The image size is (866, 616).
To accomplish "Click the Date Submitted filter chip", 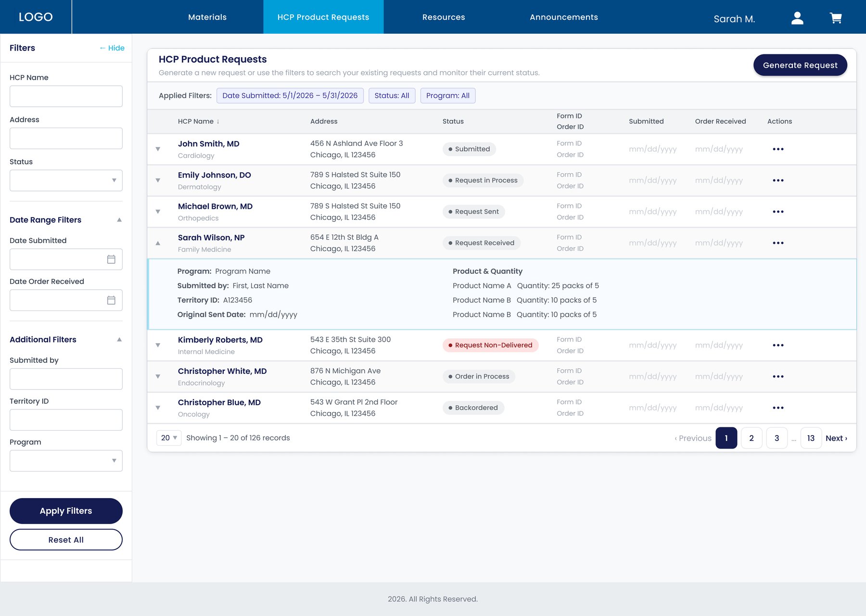I will pyautogui.click(x=290, y=96).
